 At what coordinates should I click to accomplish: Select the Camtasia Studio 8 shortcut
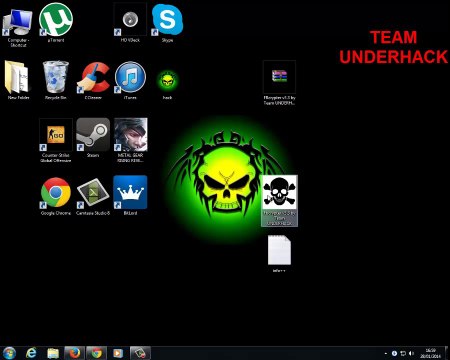93,196
